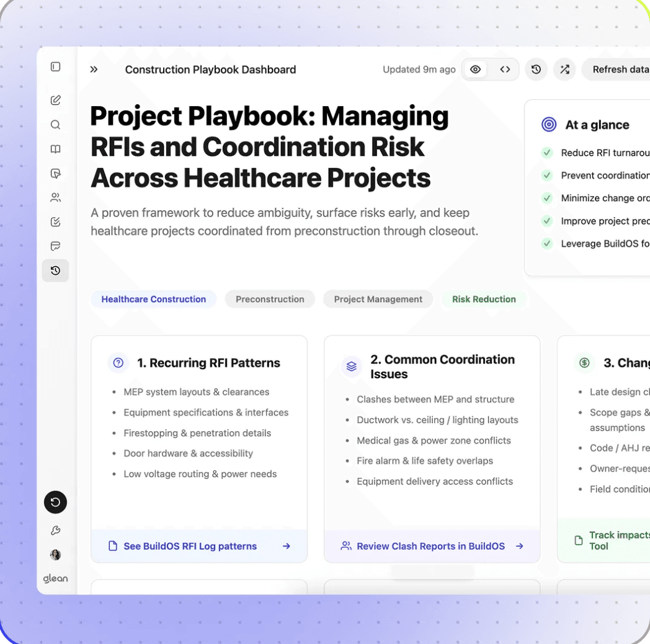Screen dimensions: 650x644
Task: Click document icon beside Track impacts
Action: pyautogui.click(x=579, y=540)
